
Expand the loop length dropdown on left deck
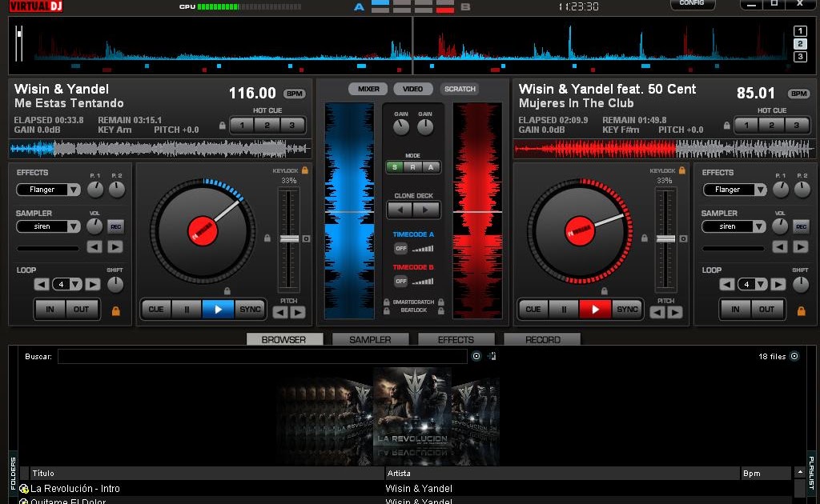coord(75,284)
